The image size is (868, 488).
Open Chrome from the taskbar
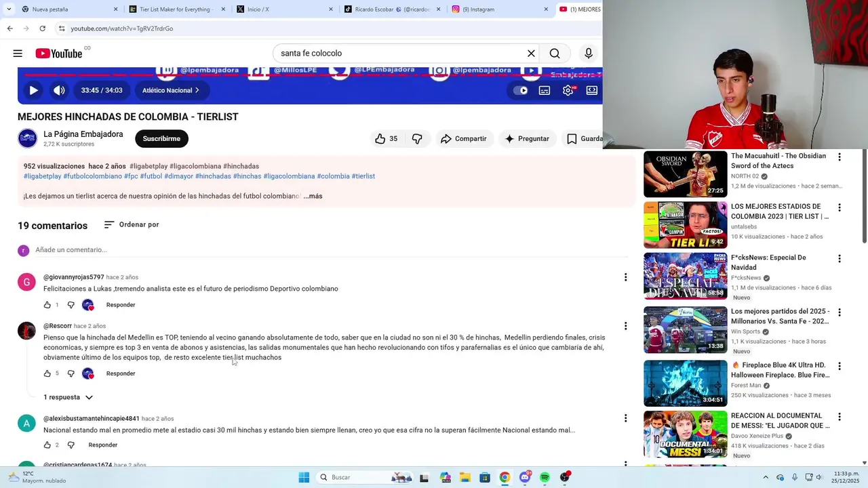click(x=505, y=478)
